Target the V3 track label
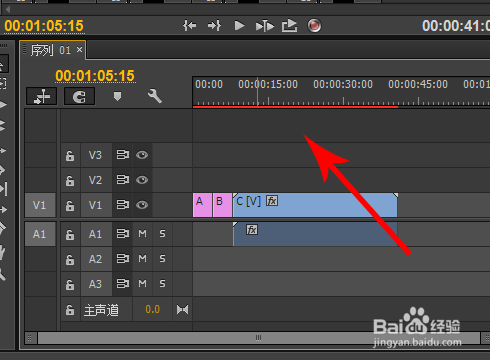Screen dimensions: 490x360 pos(95,155)
